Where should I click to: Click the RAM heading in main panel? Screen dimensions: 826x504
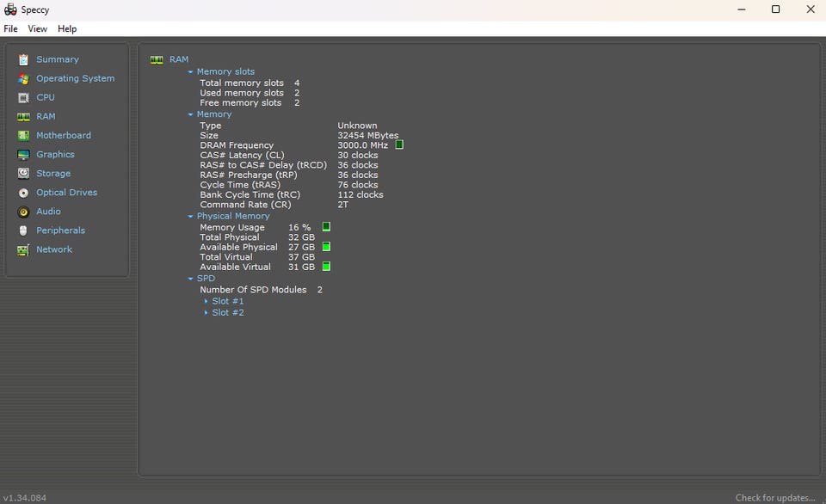(x=179, y=59)
